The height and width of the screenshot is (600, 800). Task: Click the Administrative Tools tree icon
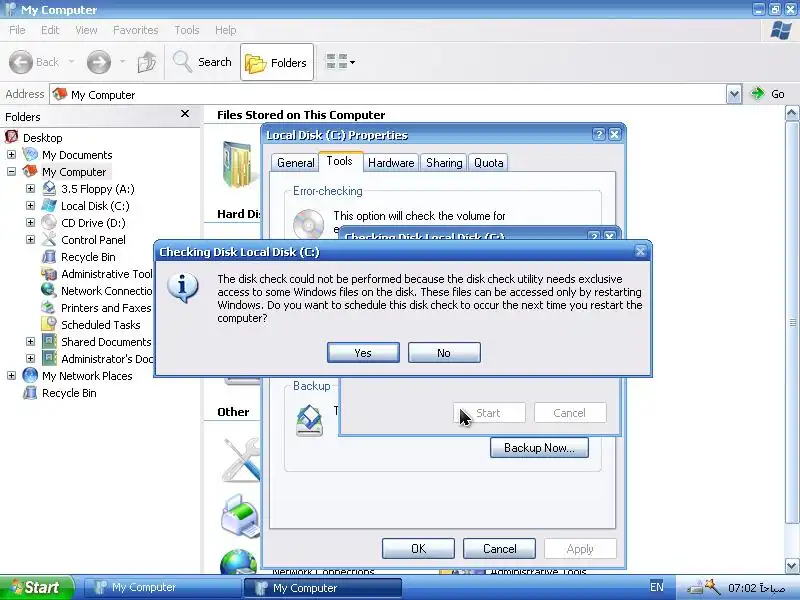tap(49, 273)
